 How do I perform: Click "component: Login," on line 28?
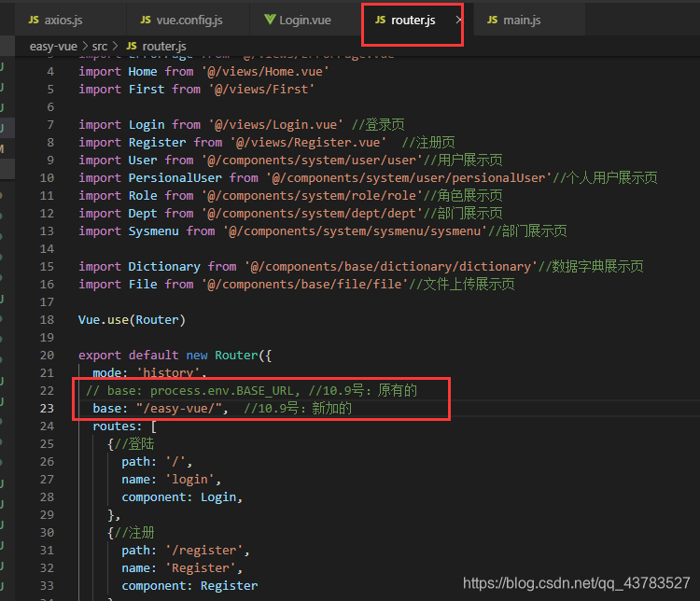coord(182,497)
